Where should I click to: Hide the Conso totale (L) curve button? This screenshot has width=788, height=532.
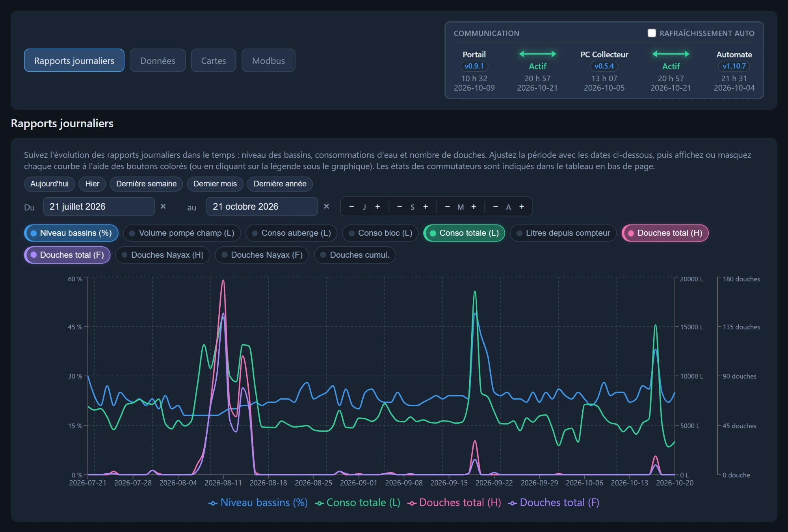point(464,233)
